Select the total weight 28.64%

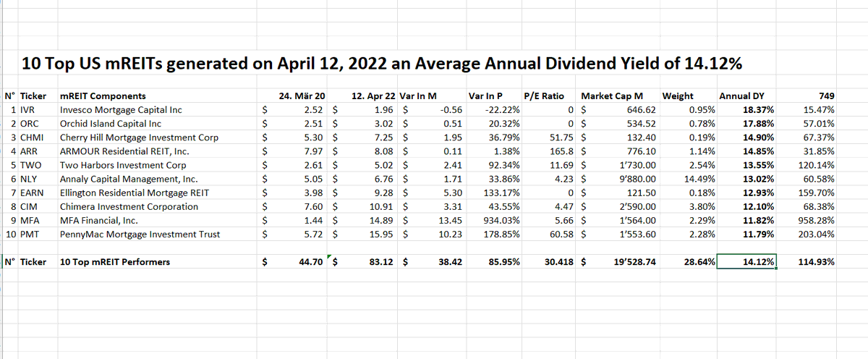[699, 262]
